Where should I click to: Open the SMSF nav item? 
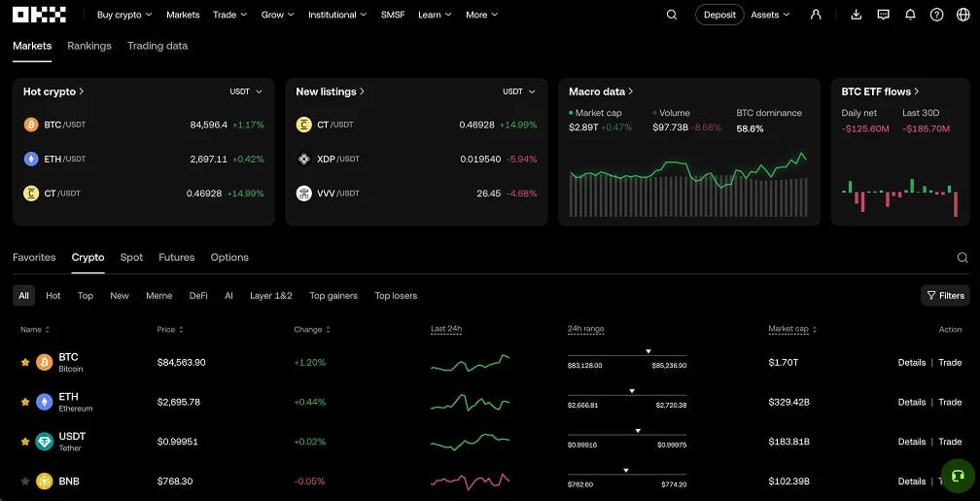pyautogui.click(x=393, y=15)
